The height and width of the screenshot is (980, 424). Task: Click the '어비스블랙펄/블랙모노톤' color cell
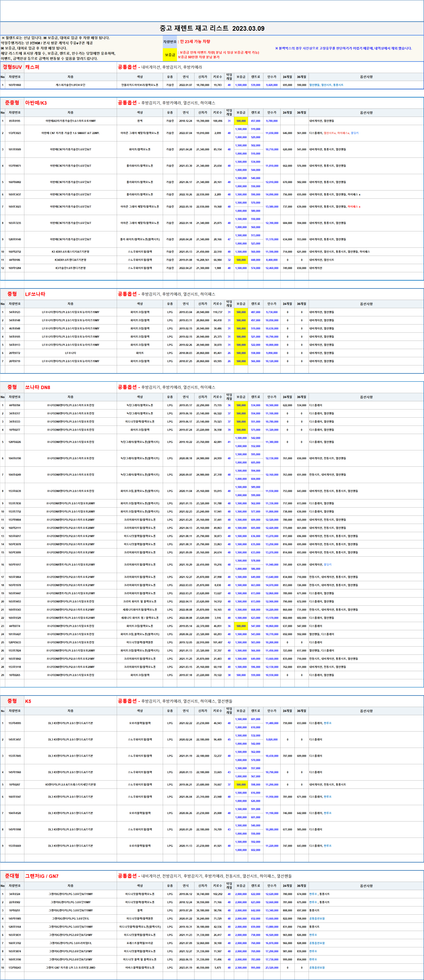(x=140, y=967)
